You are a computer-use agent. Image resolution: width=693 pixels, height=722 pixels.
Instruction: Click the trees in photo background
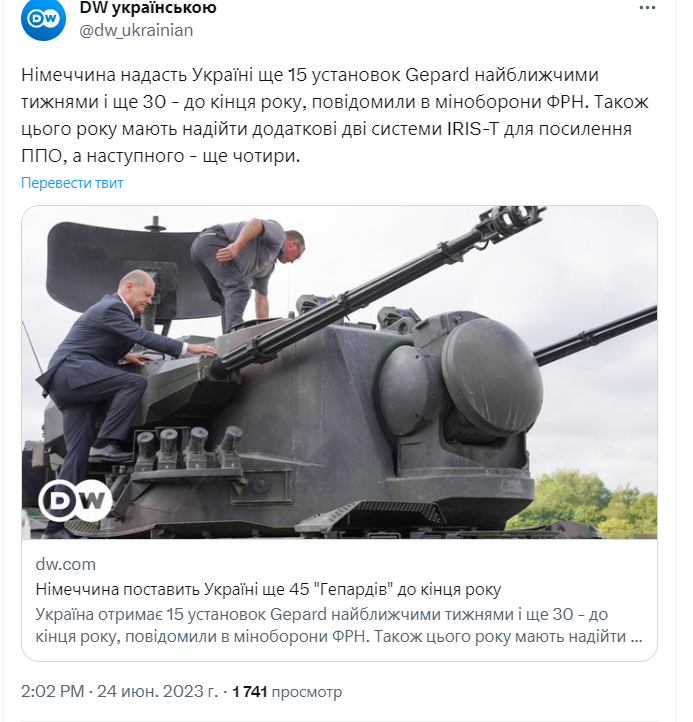(x=594, y=503)
